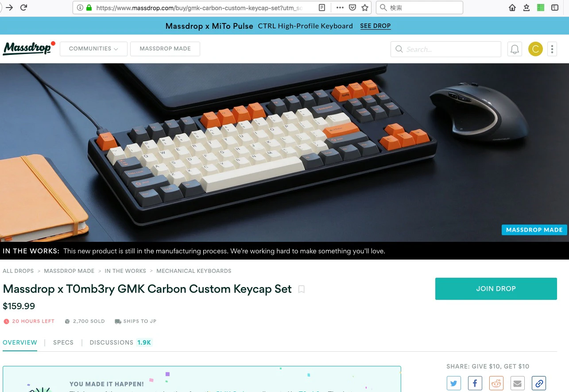
Task: Click the notifications bell icon
Action: point(515,49)
